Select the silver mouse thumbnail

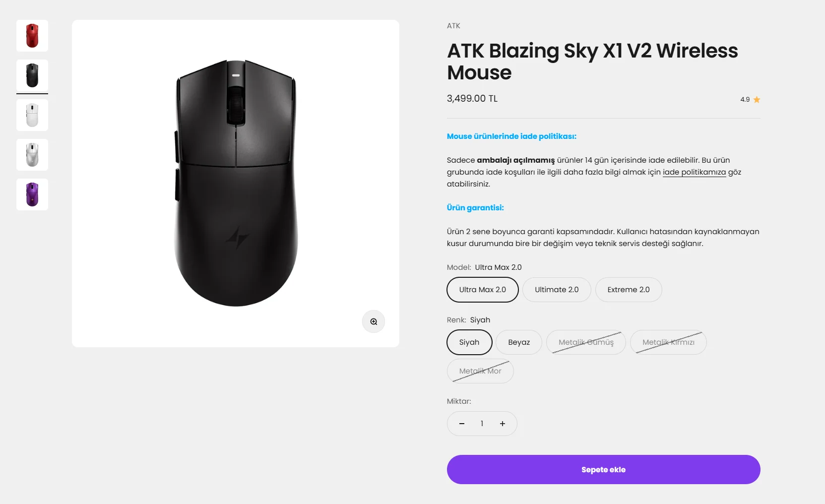pos(32,155)
